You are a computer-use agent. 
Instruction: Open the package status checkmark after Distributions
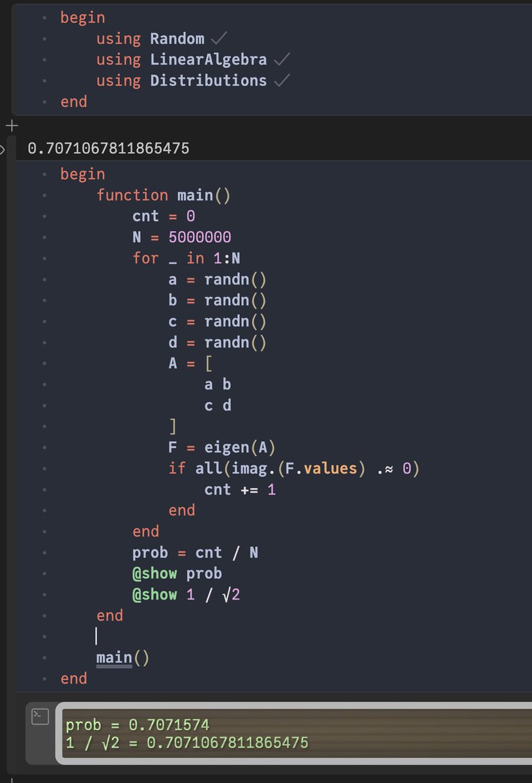click(x=282, y=81)
